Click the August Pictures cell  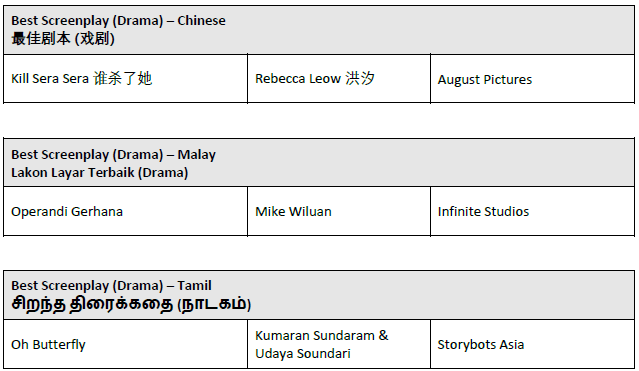click(x=532, y=78)
